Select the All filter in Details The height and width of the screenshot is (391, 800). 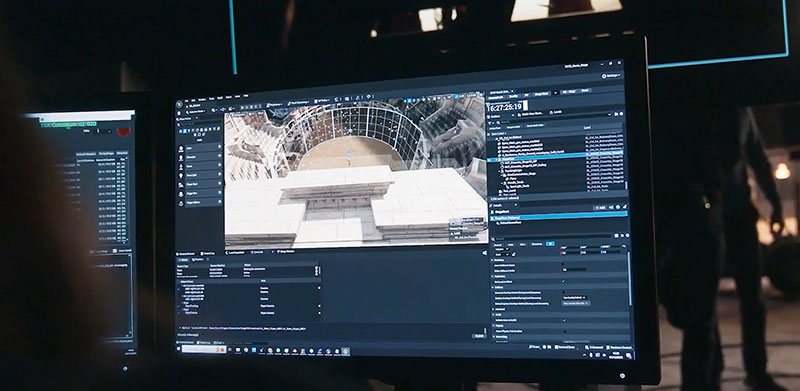[x=550, y=243]
